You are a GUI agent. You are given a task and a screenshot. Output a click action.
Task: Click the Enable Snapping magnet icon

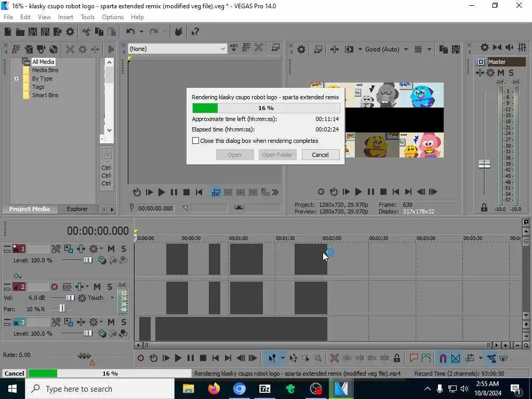[443, 358]
